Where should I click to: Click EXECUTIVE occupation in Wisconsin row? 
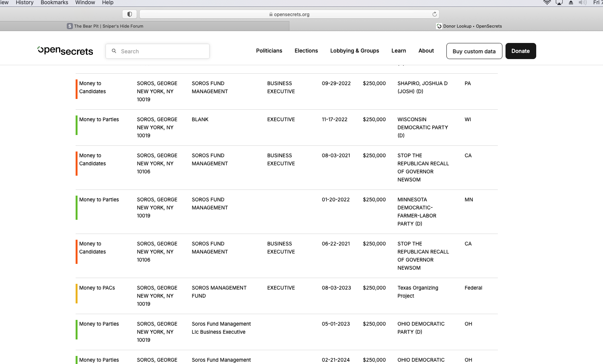[x=281, y=119]
